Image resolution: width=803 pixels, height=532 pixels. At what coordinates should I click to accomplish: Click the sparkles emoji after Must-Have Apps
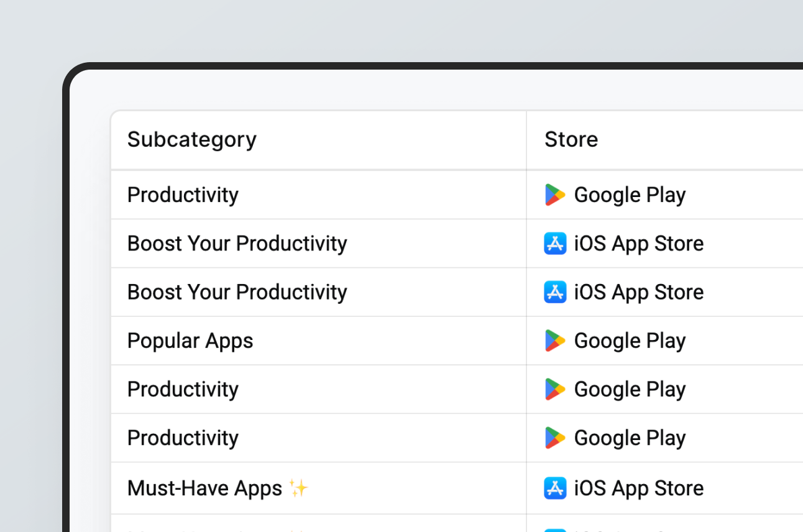(x=298, y=488)
